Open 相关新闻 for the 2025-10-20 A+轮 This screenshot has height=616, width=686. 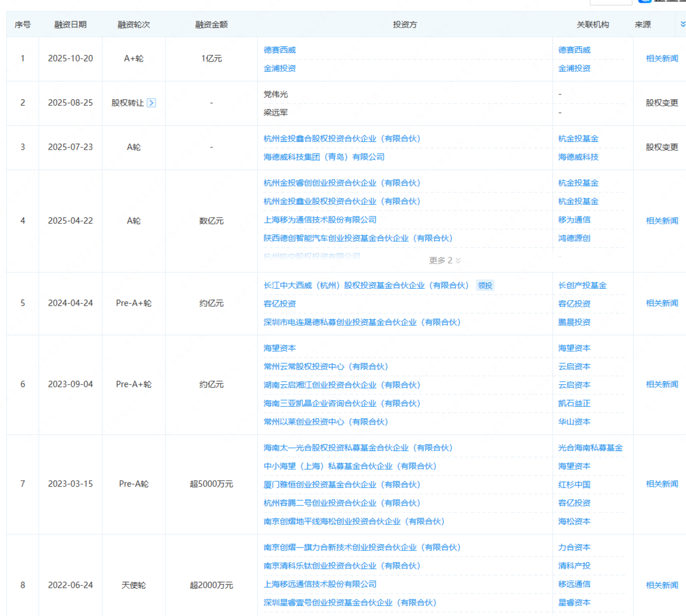point(662,58)
